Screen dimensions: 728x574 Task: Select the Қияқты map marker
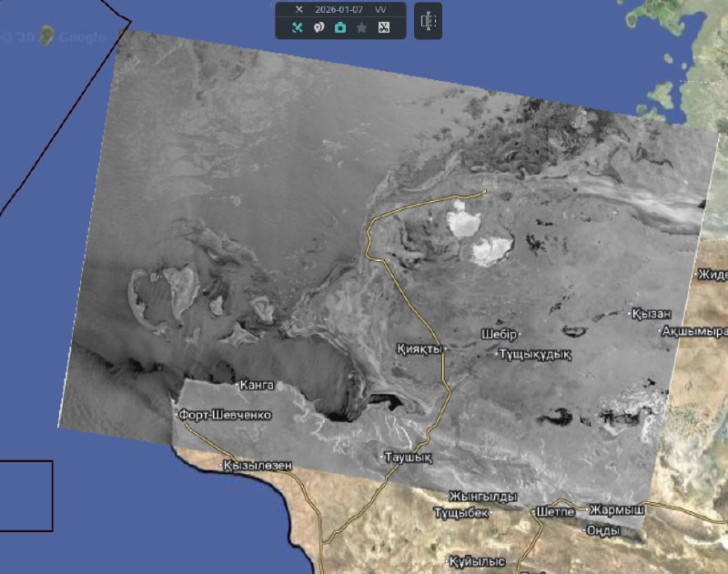click(x=419, y=349)
